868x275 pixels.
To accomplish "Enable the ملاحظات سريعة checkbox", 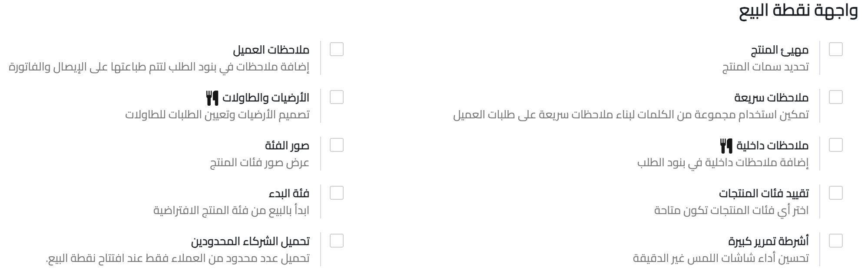I will click(835, 98).
